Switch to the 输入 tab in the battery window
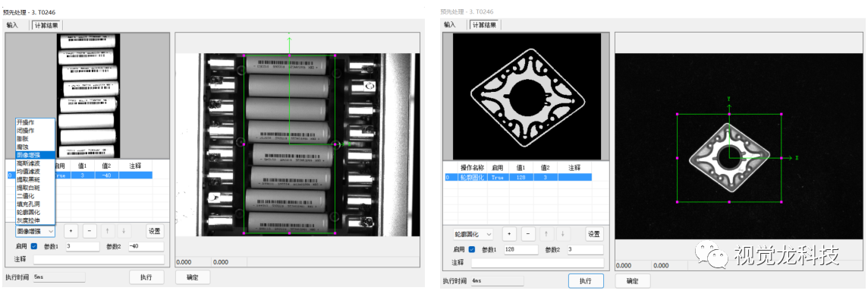868x294 pixels. click(x=12, y=25)
